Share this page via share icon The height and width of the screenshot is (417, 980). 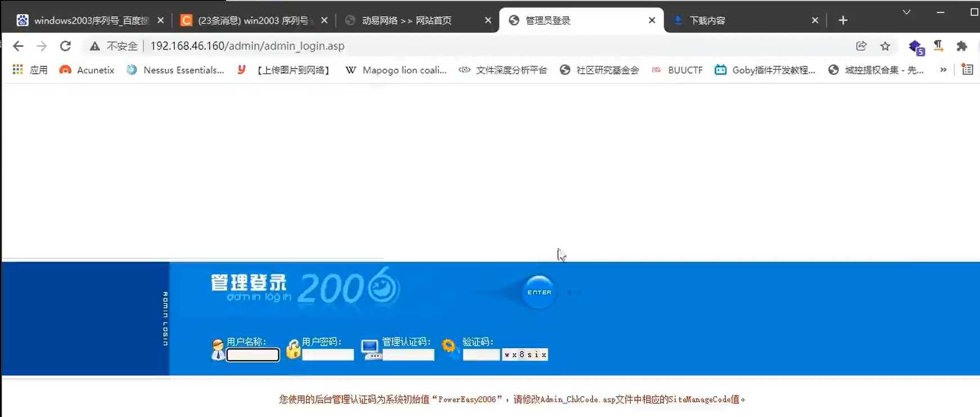pyautogui.click(x=861, y=46)
